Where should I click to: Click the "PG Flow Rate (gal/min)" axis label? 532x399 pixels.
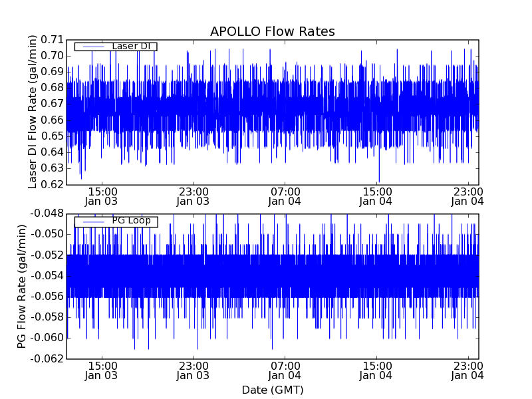(x=21, y=287)
